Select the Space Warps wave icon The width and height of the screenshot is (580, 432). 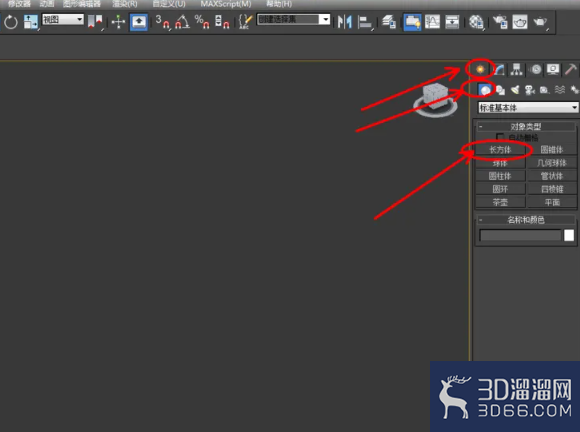pos(560,90)
